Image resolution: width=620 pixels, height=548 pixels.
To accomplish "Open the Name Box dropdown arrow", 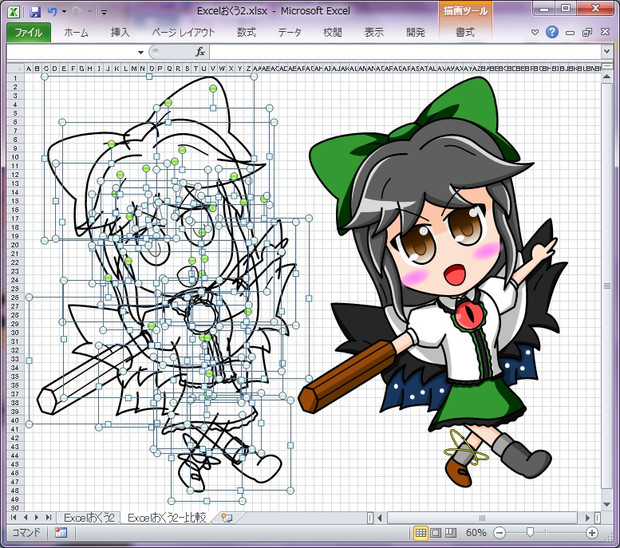I will click(140, 52).
